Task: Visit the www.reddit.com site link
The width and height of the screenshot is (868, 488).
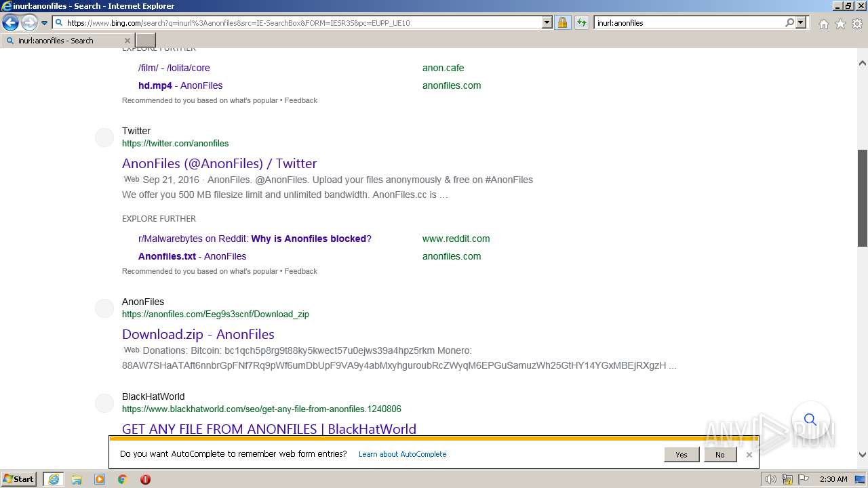Action: (456, 239)
